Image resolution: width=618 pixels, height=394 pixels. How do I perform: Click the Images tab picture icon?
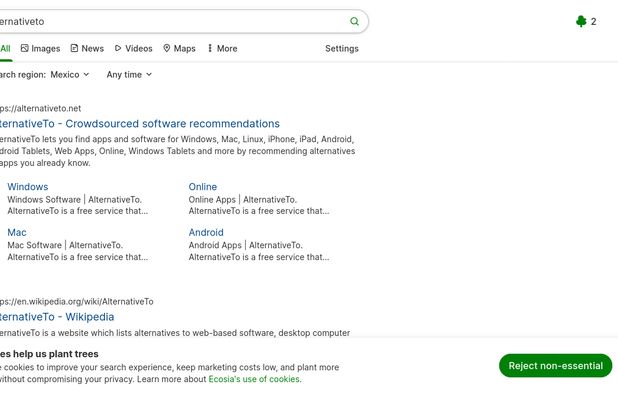[x=24, y=48]
